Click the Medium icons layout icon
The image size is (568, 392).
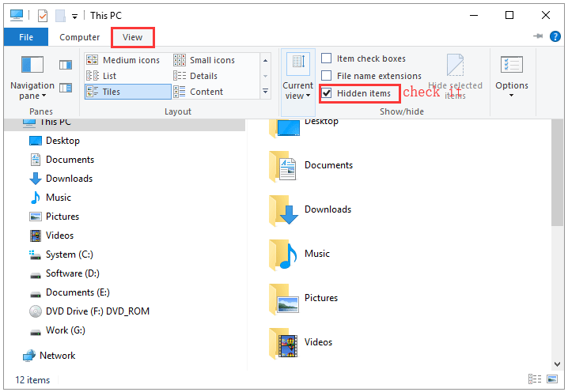pyautogui.click(x=92, y=60)
